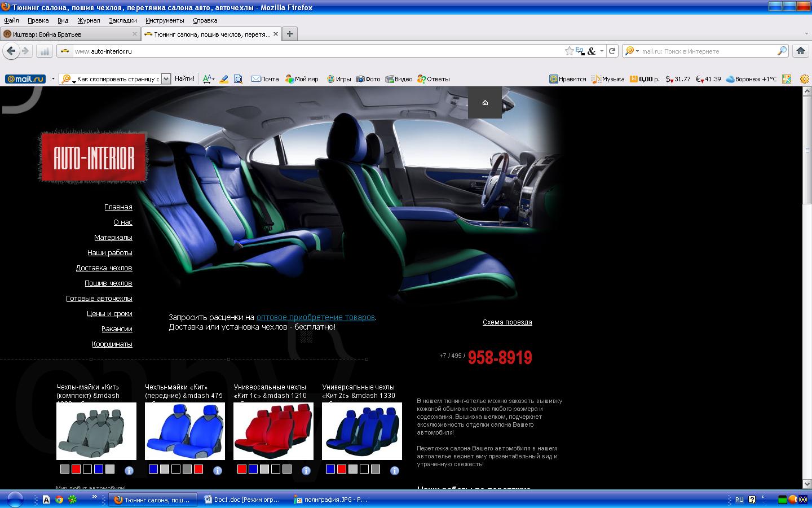Open Фото from the Mail.ru toolbar
Viewport: 812px width, 508px height.
click(368, 79)
